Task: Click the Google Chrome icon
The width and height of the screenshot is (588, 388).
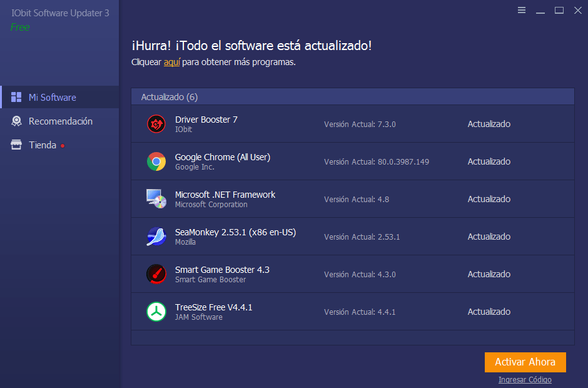Action: (x=156, y=161)
